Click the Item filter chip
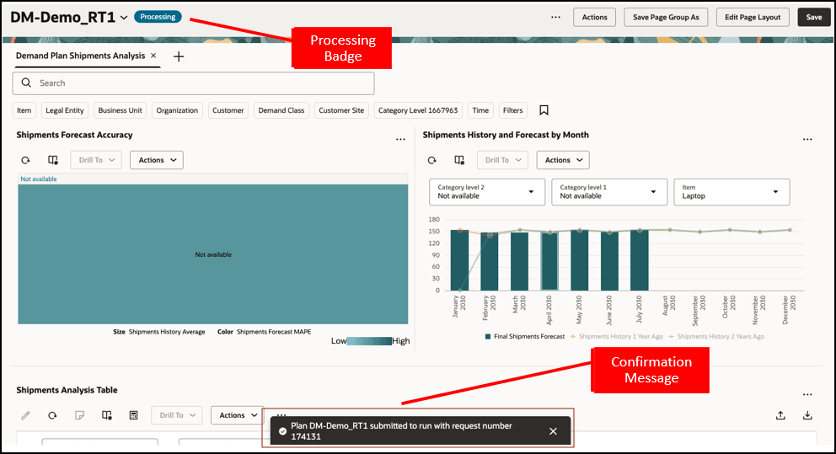Viewport: 836px width, 454px height. (24, 110)
